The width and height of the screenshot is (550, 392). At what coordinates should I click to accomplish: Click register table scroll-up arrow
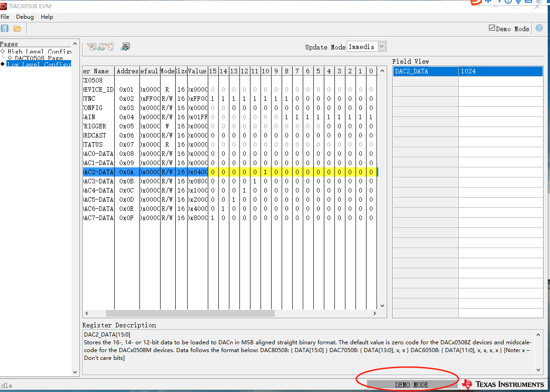(382, 71)
